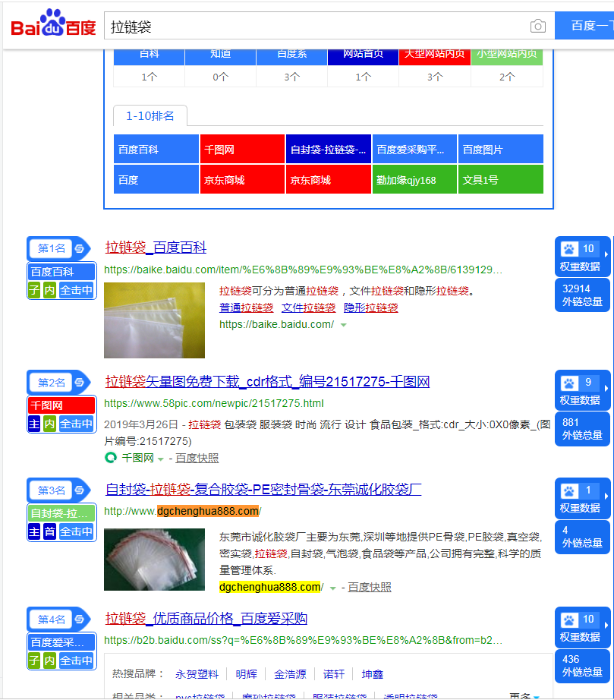Image resolution: width=614 pixels, height=700 pixels.
Task: Click the swirl icon beside 第4名
Action: tap(80, 620)
